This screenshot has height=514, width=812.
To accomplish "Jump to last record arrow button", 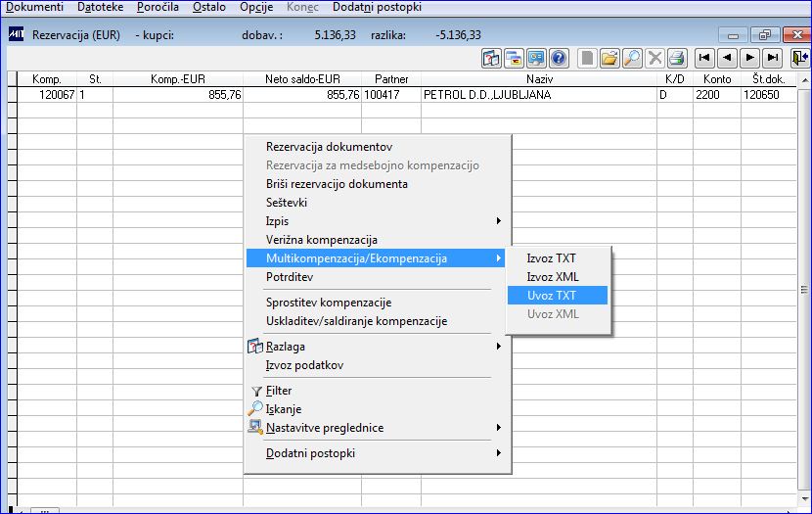I will click(x=773, y=58).
